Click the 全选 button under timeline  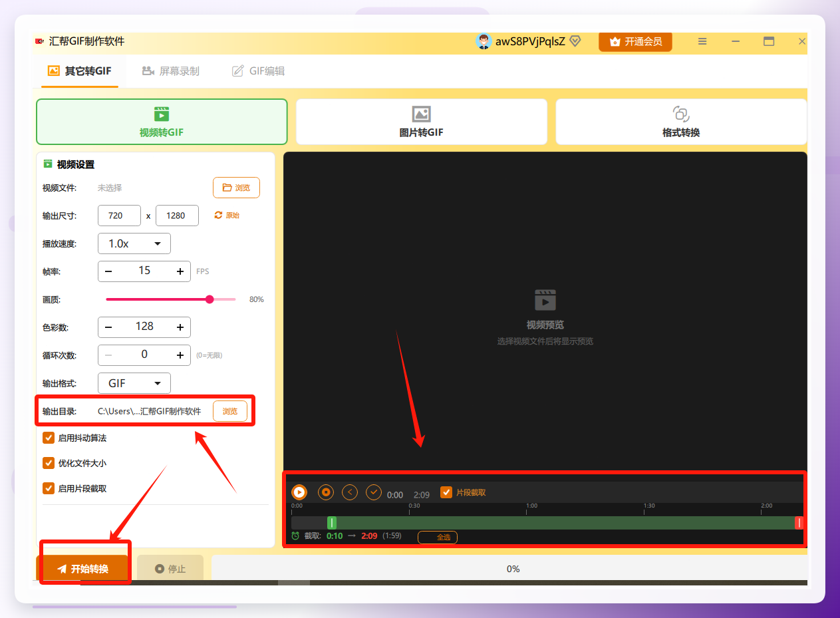pos(438,537)
